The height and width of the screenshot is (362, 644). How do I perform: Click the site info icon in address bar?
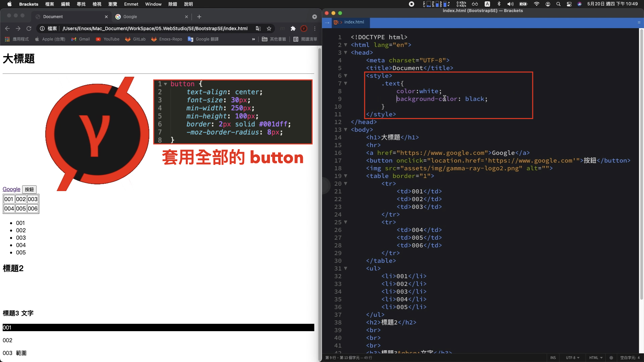pos(42,28)
